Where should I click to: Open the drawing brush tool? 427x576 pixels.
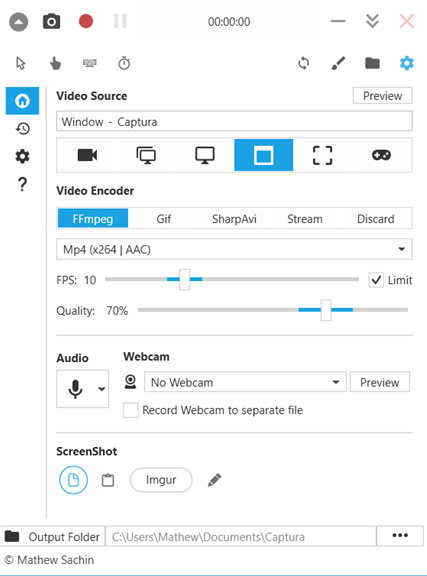click(x=338, y=63)
